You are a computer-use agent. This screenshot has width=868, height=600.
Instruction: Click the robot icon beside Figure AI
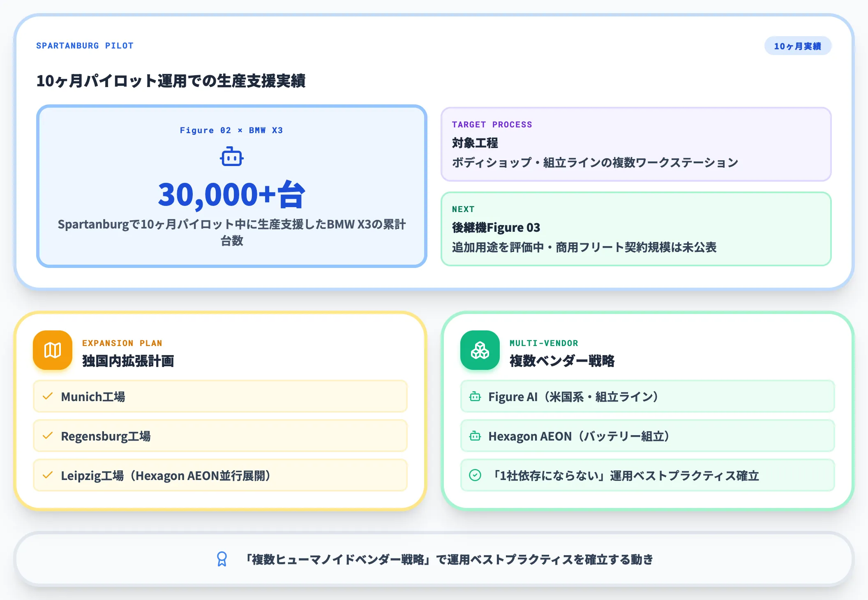(475, 397)
